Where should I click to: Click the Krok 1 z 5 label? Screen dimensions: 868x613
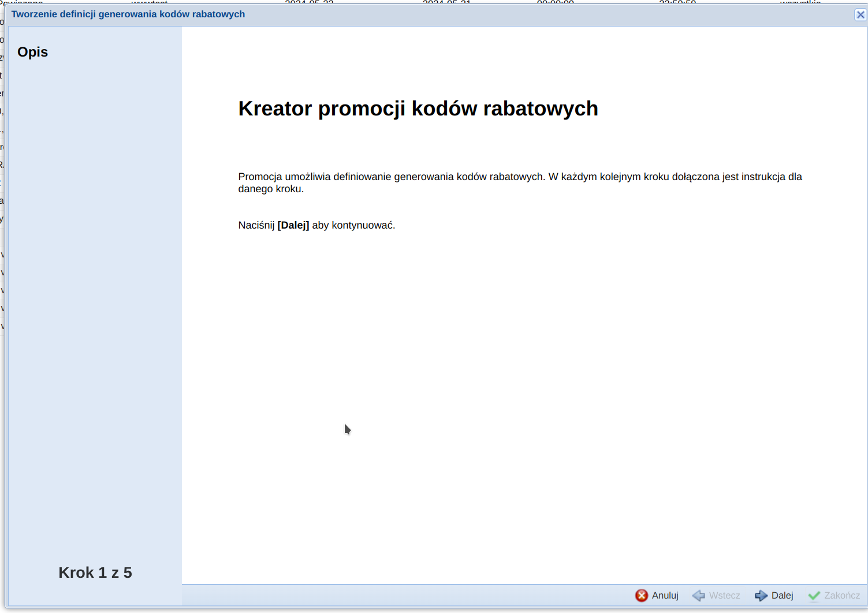(x=95, y=573)
